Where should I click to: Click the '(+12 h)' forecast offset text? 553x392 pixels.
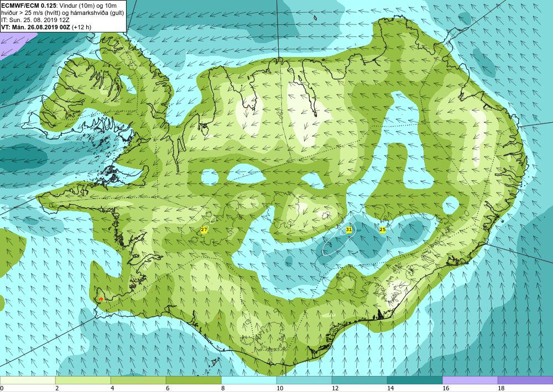coord(81,27)
